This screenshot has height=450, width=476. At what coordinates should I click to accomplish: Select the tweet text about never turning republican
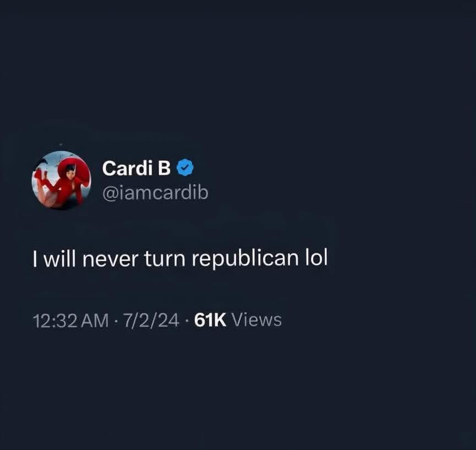click(x=180, y=258)
